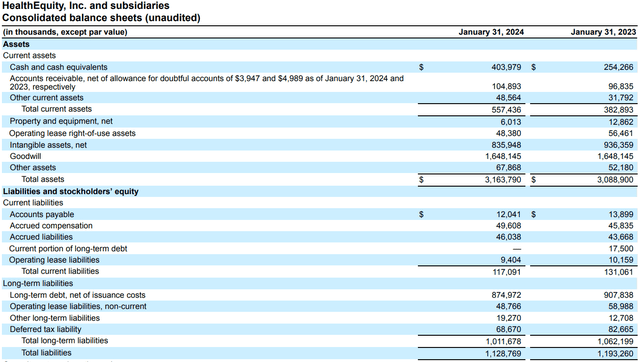This screenshot has height=362, width=640.
Task: Click "Liabilities and stockholders' equity" heading
Action: pos(71,191)
